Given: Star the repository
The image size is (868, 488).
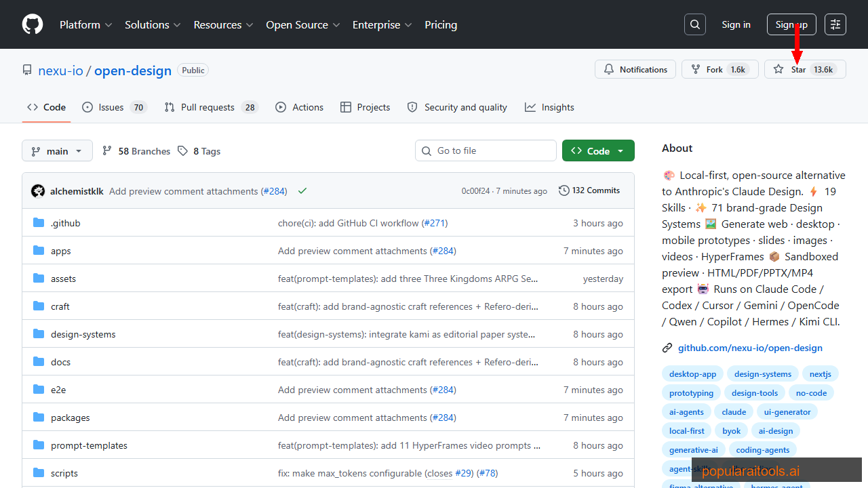Looking at the screenshot, I should click(805, 69).
